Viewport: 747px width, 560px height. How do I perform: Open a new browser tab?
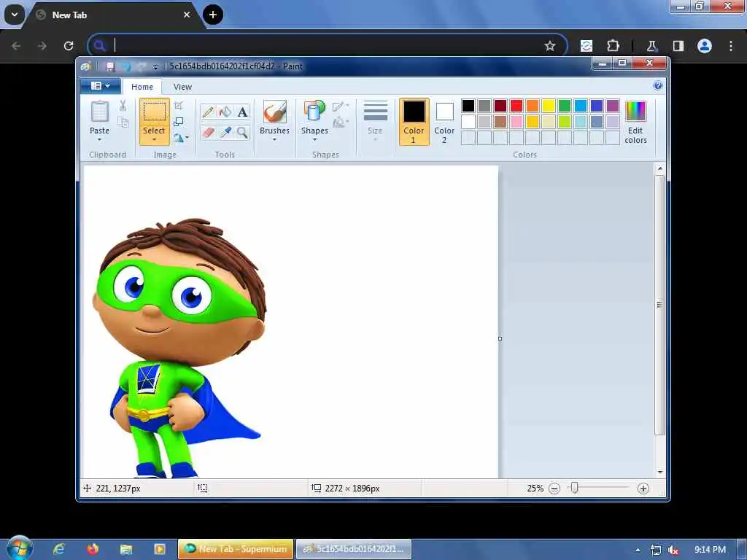(x=213, y=15)
